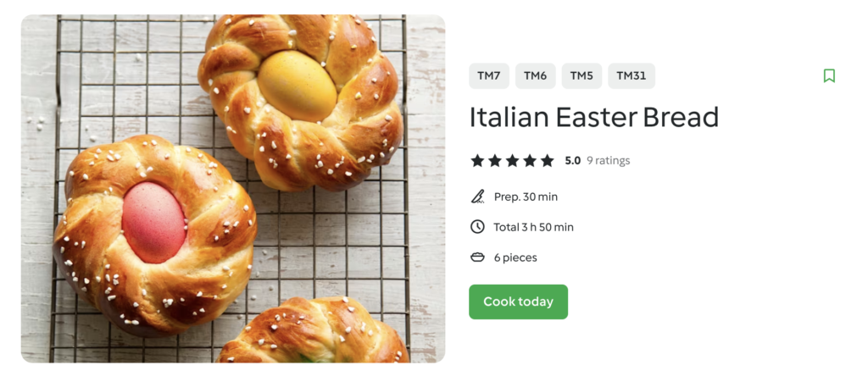Click the Italian Easter Bread title

(x=593, y=117)
